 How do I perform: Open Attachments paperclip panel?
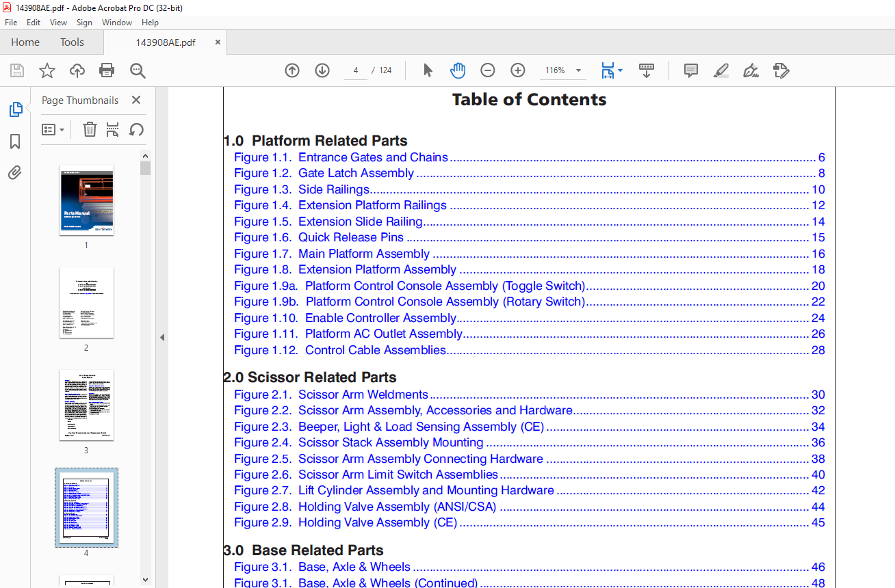[15, 172]
